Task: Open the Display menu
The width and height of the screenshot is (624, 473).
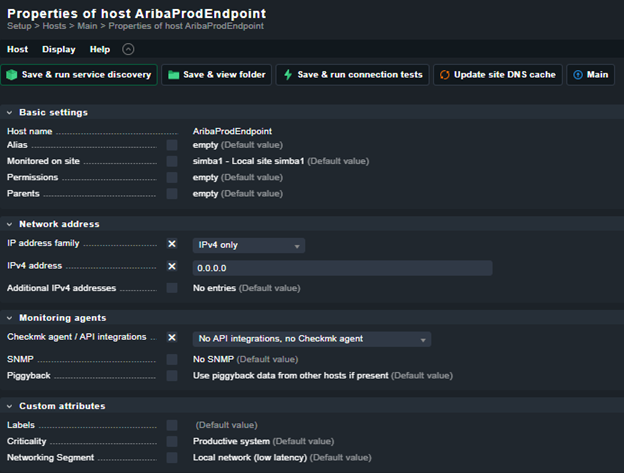Action: (59, 49)
